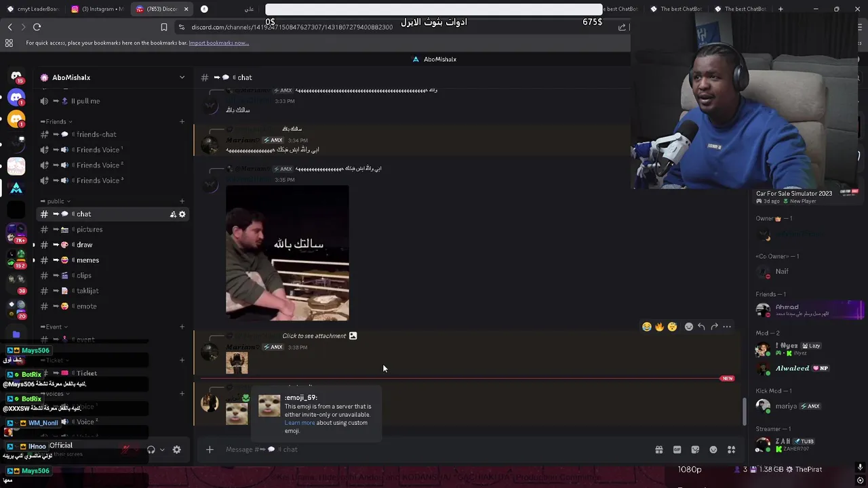Image resolution: width=868 pixels, height=488 pixels.
Task: Bookmark this page icon
Action: [x=163, y=27]
